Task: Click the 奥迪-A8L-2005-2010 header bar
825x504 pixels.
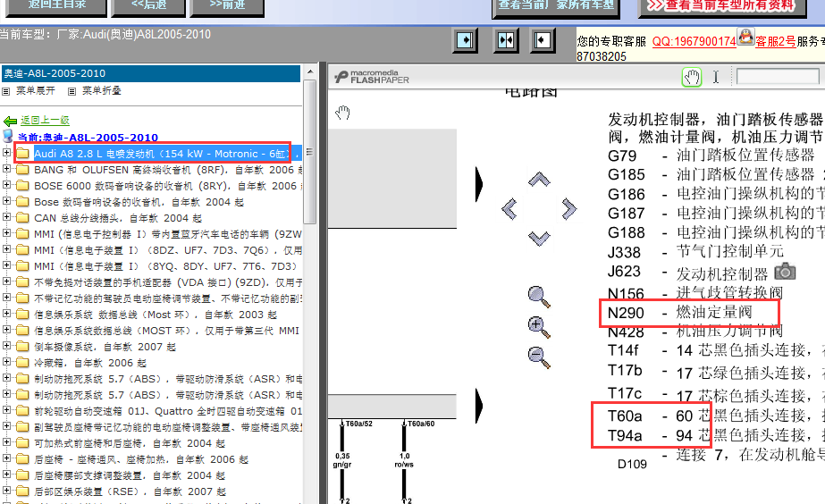Action: pyautogui.click(x=151, y=73)
